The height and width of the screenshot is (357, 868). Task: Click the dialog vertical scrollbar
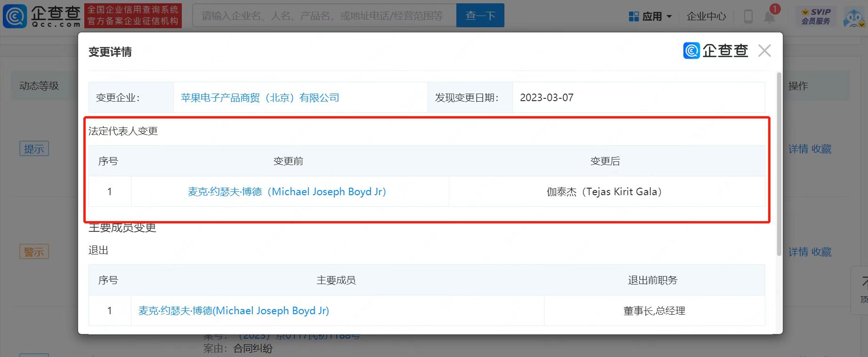tap(779, 165)
